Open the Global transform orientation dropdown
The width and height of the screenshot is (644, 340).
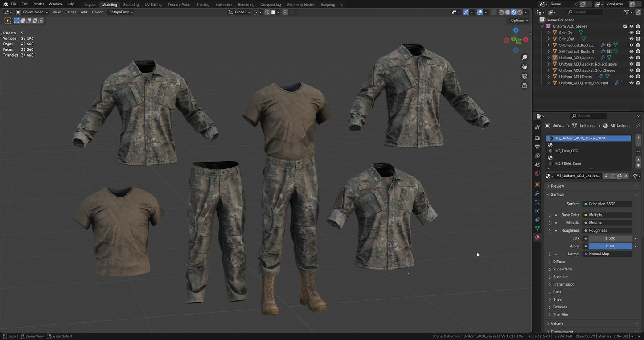coord(241,12)
